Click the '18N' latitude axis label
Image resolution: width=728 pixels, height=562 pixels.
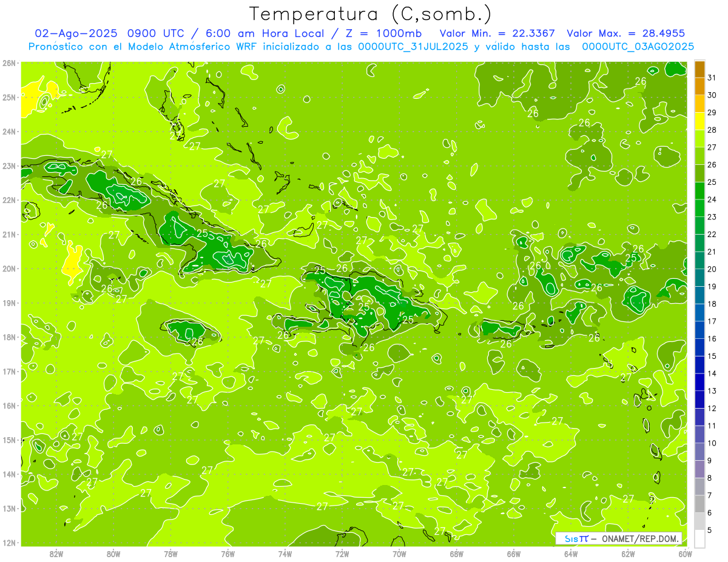[x=8, y=337]
